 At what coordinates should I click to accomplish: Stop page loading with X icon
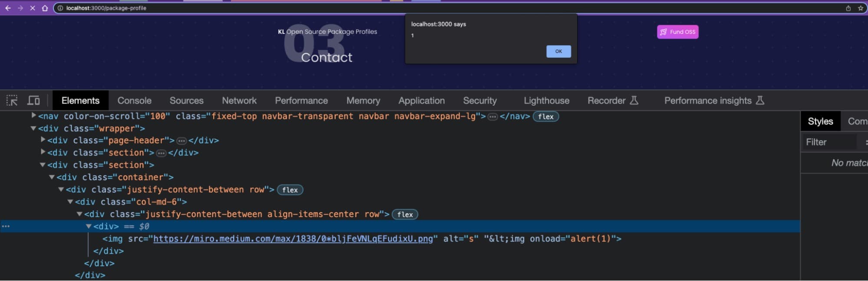(x=33, y=8)
